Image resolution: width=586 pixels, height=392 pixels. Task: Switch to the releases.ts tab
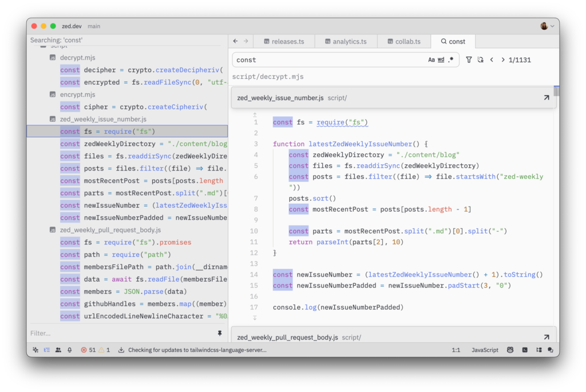(284, 41)
